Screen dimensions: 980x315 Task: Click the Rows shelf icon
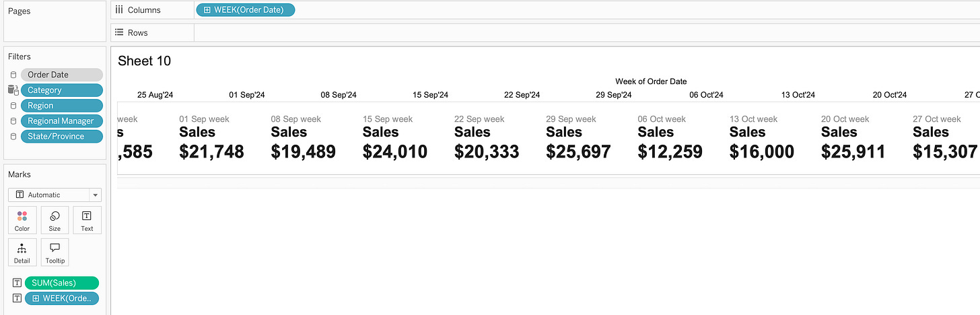[x=119, y=32]
